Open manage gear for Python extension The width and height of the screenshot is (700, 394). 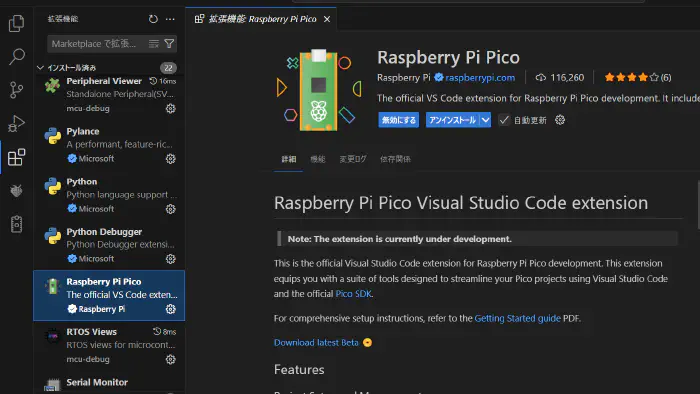click(x=171, y=209)
